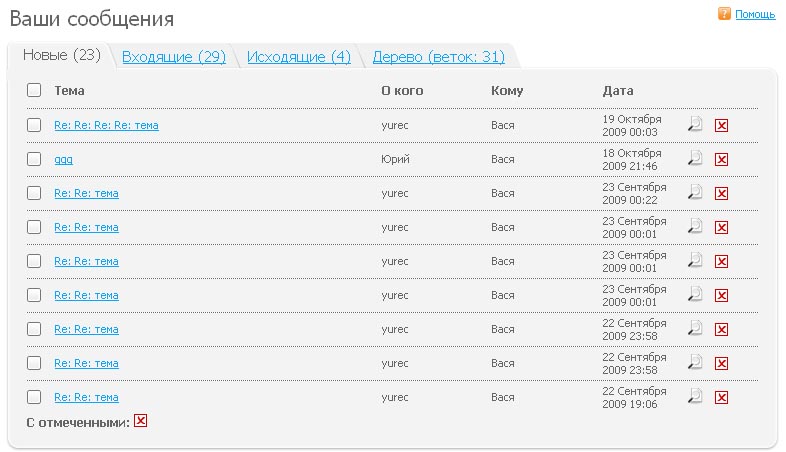This screenshot has height=452, width=786.
Task: View the 22 Сентября 19:06 message icon
Action: click(695, 397)
